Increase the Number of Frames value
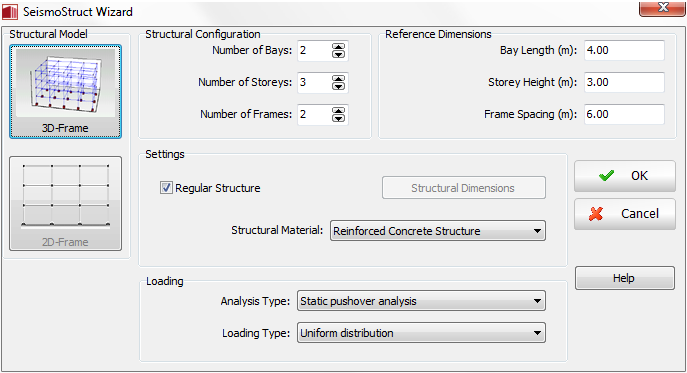 338,111
